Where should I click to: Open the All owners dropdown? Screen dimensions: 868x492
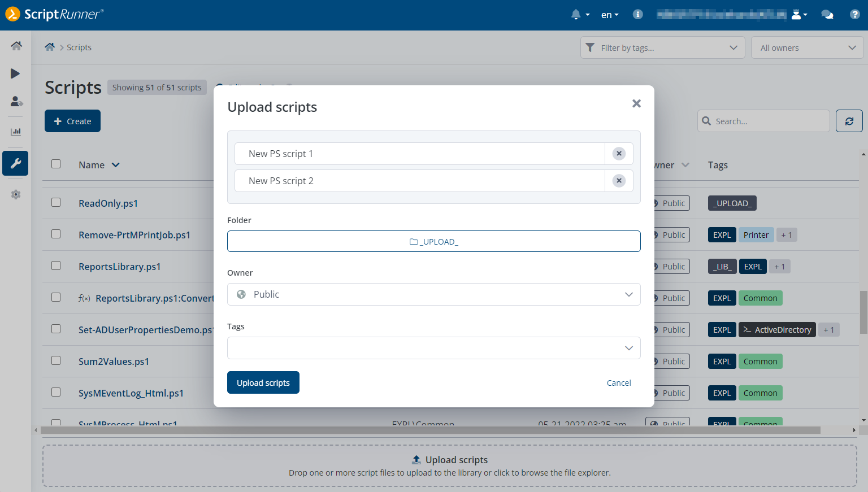click(807, 47)
